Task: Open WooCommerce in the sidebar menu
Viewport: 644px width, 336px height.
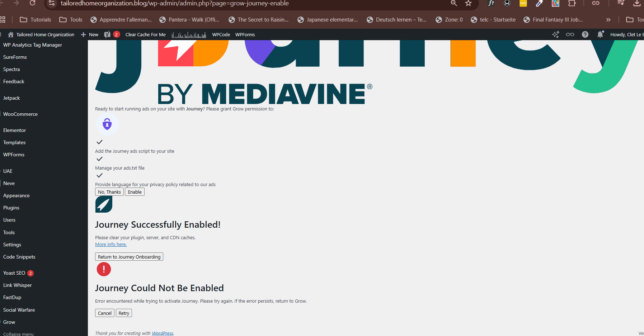Action: coord(20,114)
